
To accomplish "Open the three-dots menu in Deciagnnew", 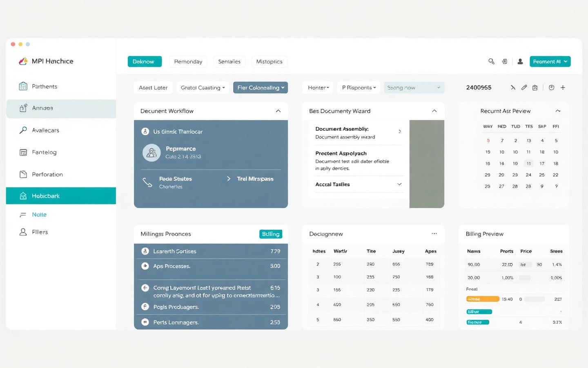I will point(434,233).
